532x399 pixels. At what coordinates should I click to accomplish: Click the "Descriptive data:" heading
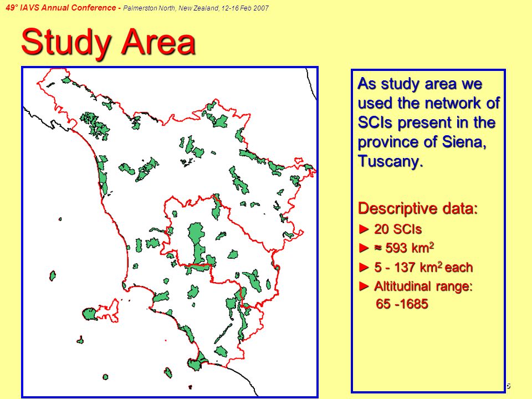[x=418, y=208]
